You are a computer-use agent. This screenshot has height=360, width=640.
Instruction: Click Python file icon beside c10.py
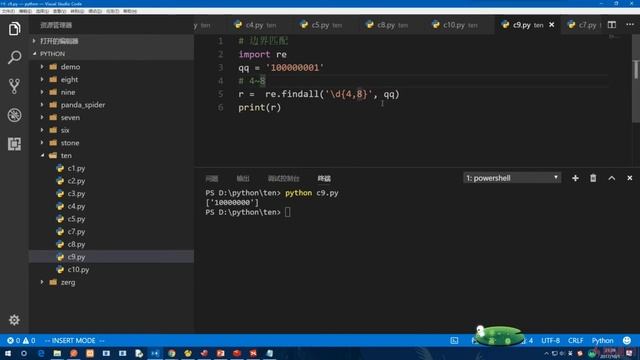point(60,269)
